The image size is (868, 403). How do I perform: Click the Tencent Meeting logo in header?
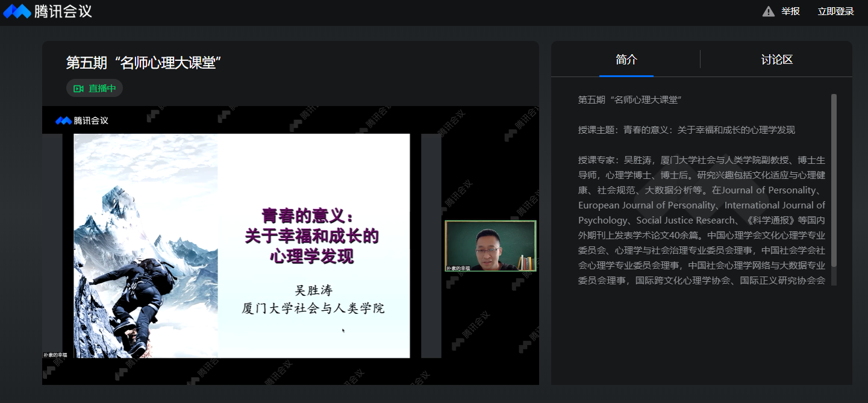48,11
